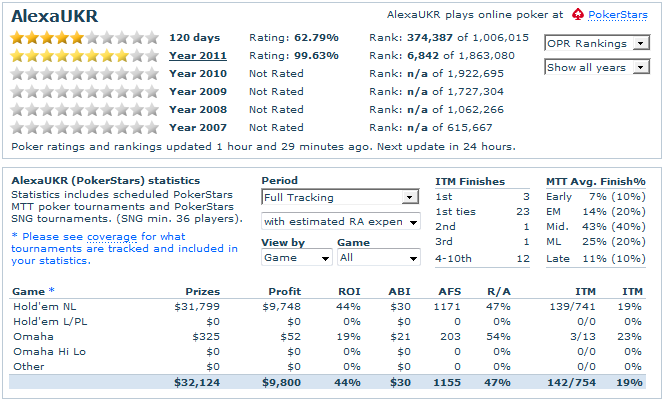This screenshot has width=665, height=401.
Task: Click the total ITM count '142/754'
Action: tap(572, 383)
